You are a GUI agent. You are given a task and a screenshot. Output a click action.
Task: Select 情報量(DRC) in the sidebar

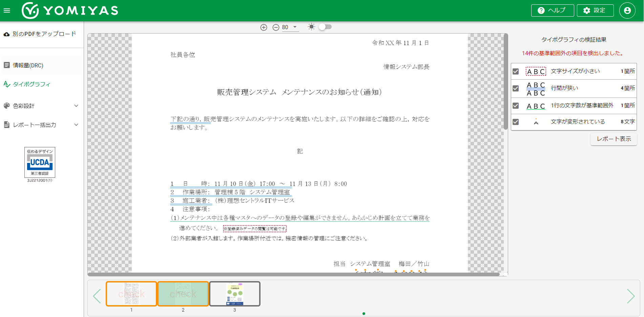[28, 65]
